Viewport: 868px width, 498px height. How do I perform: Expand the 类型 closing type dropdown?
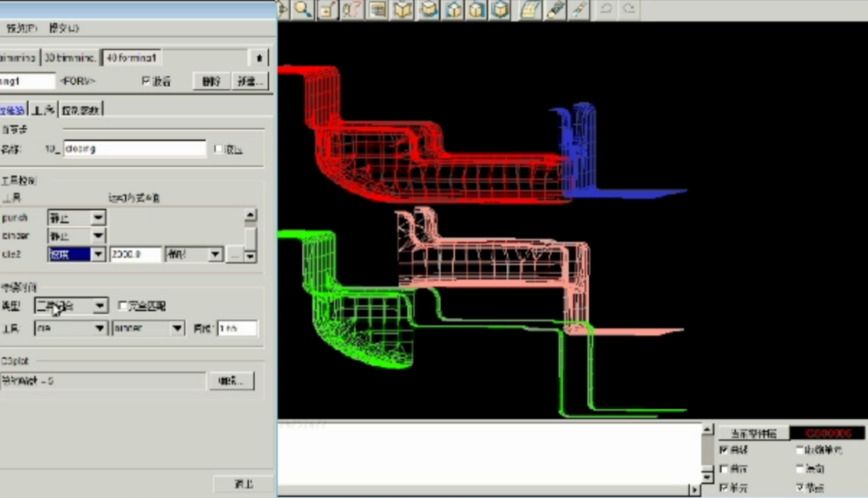pyautogui.click(x=100, y=306)
